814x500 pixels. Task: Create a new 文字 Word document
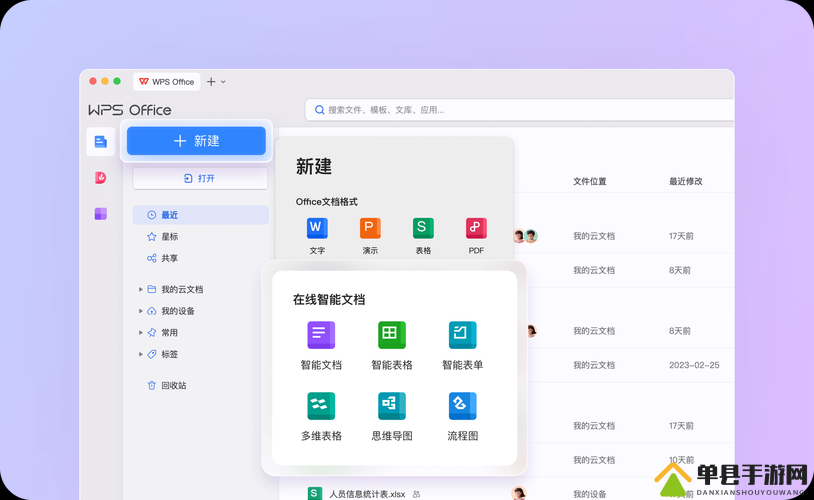pyautogui.click(x=317, y=236)
